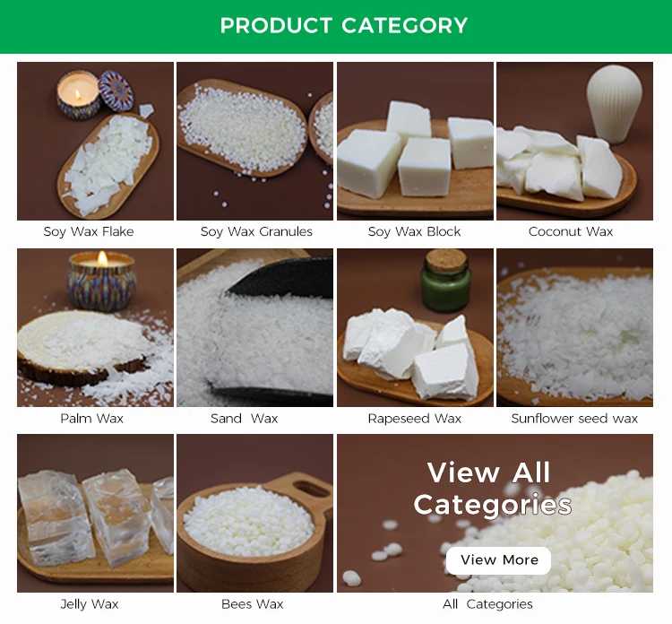The height and width of the screenshot is (624, 672).
Task: Select the Soy Wax Granules thumbnail
Action: pyautogui.click(x=254, y=141)
